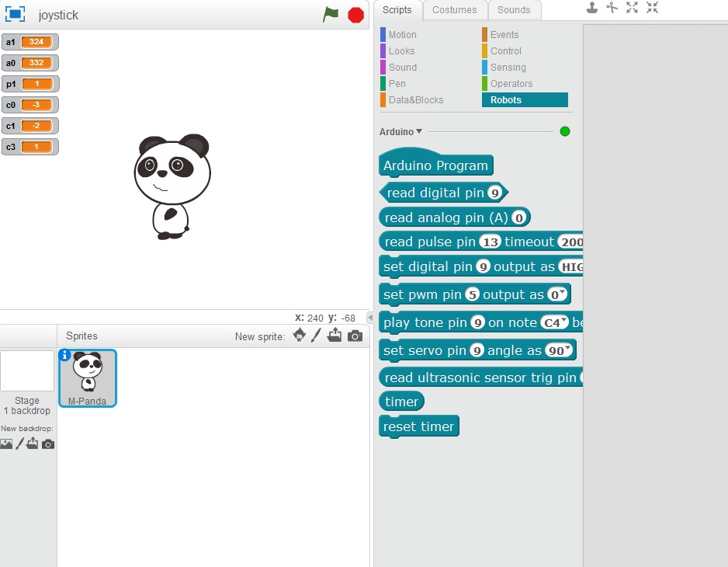728x567 pixels.
Task: Click the red stop sign
Action: tap(355, 14)
